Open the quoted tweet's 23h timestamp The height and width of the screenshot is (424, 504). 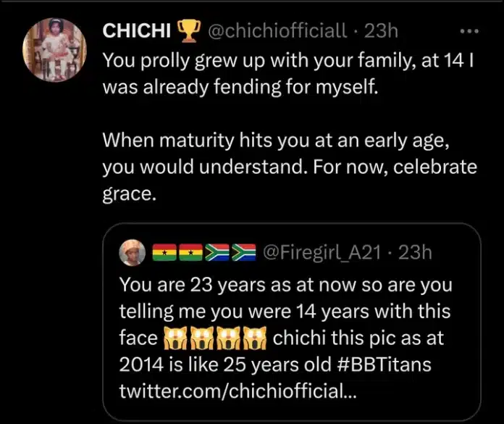click(416, 253)
